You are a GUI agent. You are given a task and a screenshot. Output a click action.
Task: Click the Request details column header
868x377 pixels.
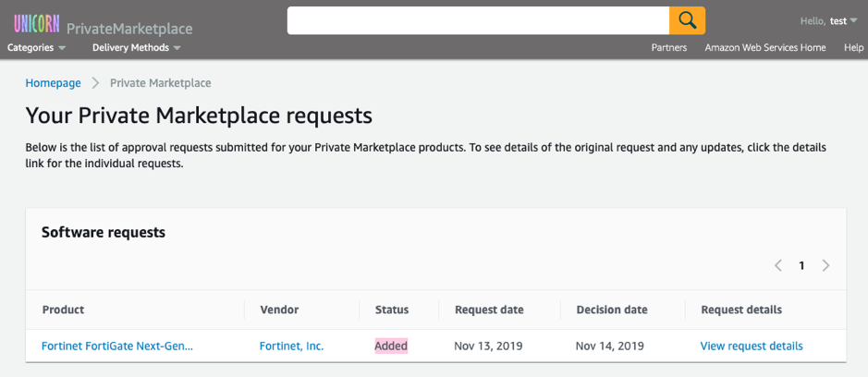[x=741, y=310]
